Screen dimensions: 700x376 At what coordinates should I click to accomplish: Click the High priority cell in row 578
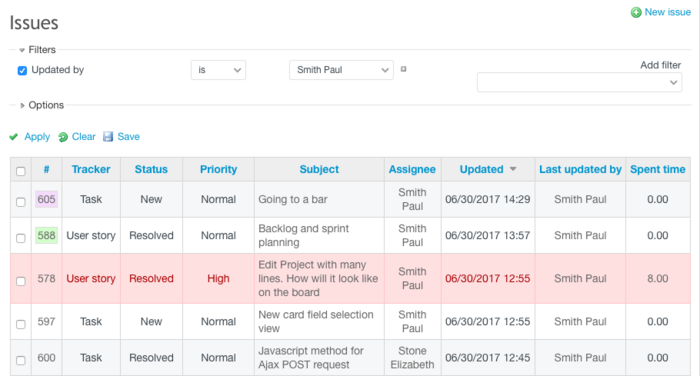click(x=218, y=278)
